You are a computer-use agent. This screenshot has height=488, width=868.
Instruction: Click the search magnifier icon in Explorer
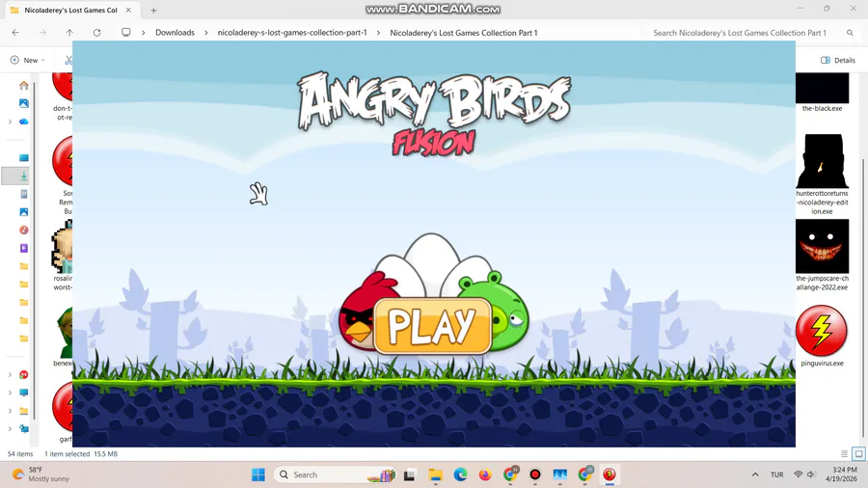tap(850, 33)
